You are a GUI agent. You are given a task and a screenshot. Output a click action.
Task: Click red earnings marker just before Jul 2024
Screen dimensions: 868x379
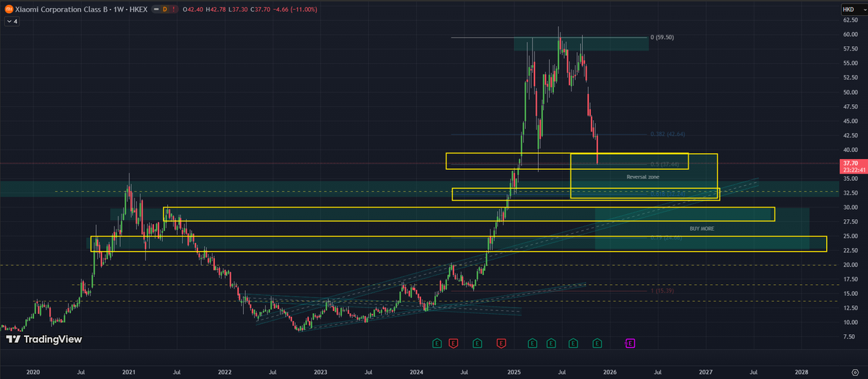click(454, 343)
